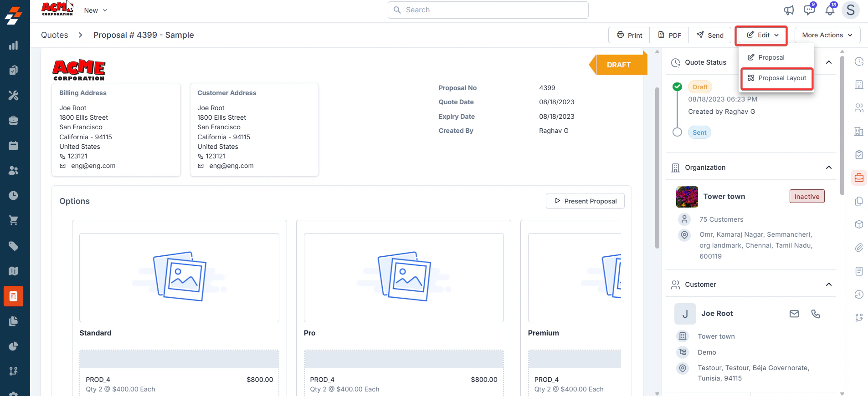The image size is (868, 396).
Task: Open the office building icon in right rail
Action: pos(859,132)
